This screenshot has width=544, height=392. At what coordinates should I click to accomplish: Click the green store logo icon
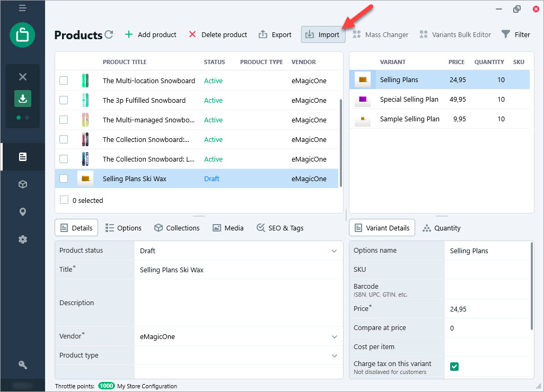23,35
